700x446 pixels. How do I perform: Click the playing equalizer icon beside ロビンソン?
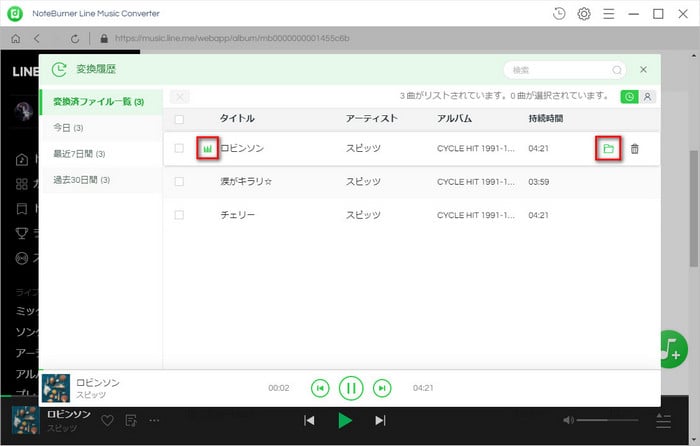tap(208, 149)
